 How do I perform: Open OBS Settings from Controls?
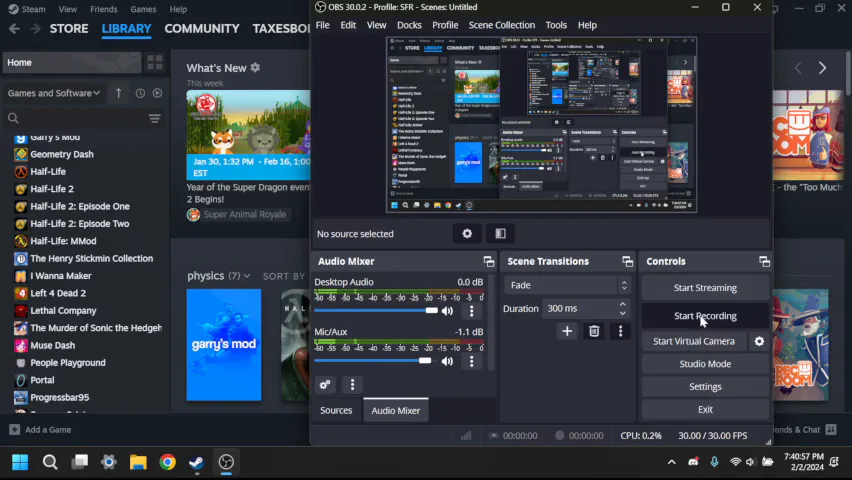pyautogui.click(x=705, y=387)
